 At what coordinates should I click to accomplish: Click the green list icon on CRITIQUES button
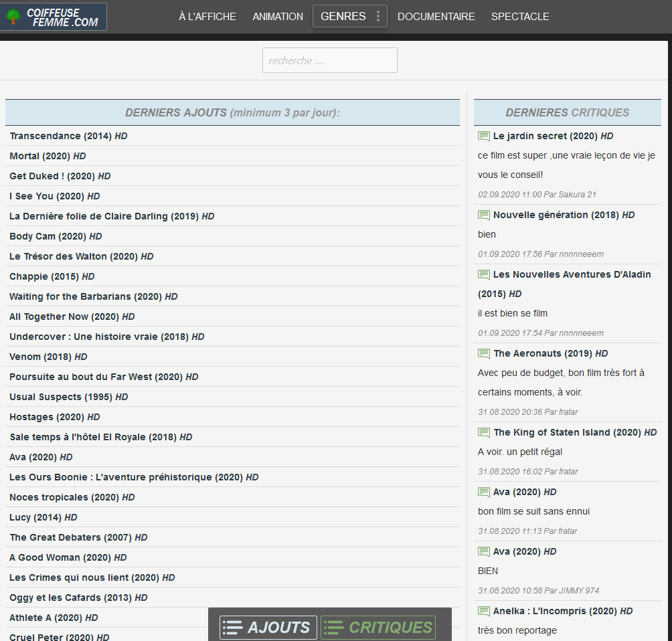tap(334, 628)
